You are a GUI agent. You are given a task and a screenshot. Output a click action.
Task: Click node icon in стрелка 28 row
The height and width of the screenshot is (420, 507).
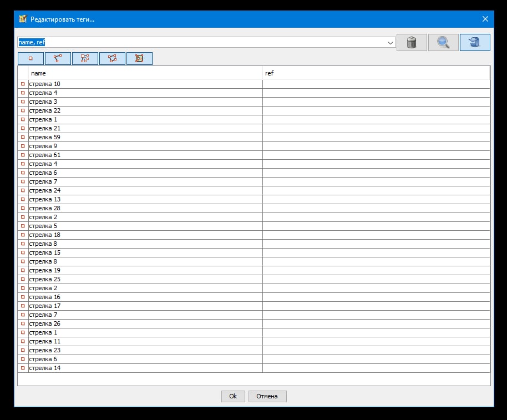point(23,208)
